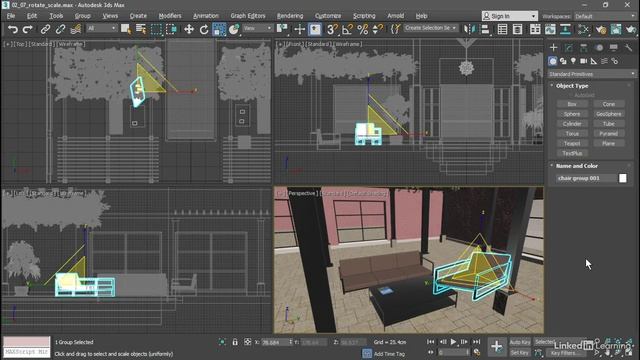Click the Align tool icon
The image size is (640, 360).
485,29
